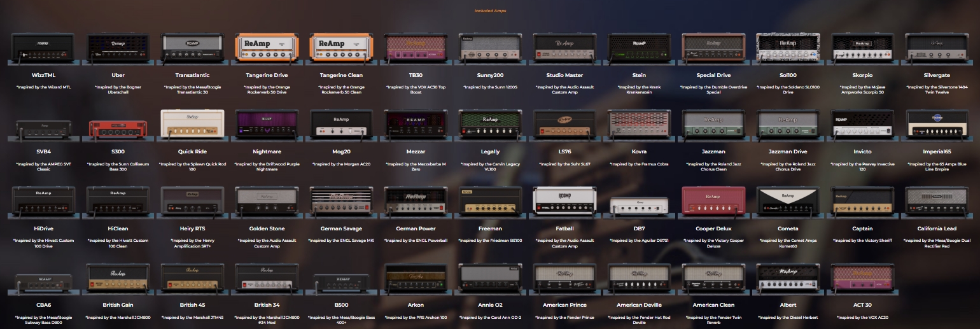The image size is (980, 329).
Task: Select the B500 amp image
Action: (x=342, y=283)
